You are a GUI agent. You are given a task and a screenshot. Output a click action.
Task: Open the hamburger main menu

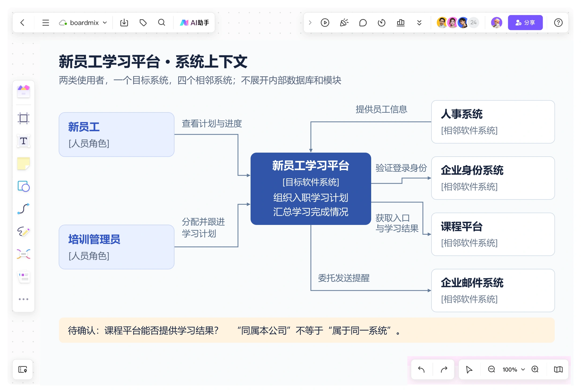coord(46,23)
